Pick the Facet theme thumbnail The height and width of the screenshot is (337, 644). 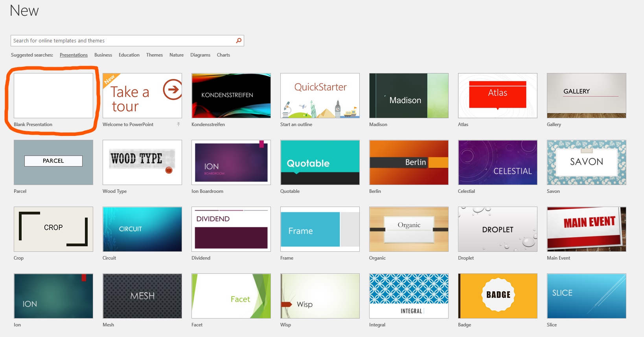(231, 296)
